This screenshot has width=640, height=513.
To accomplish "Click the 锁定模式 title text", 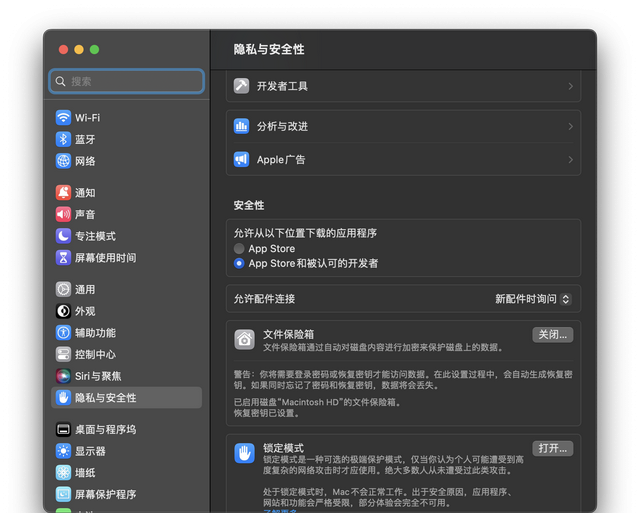I will [x=283, y=448].
